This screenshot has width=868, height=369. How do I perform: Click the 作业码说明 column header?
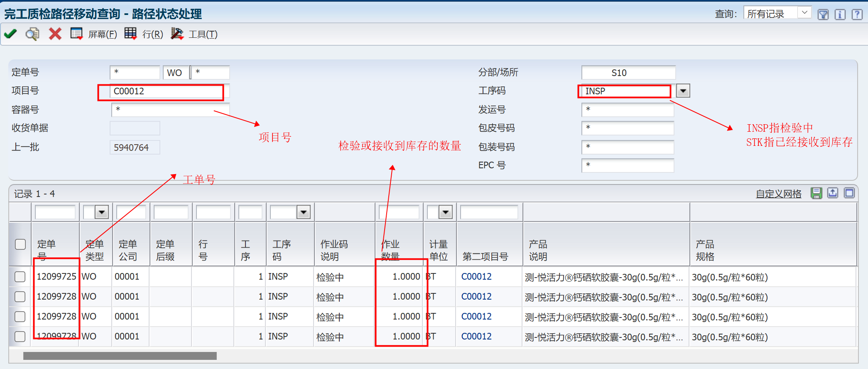(x=345, y=244)
